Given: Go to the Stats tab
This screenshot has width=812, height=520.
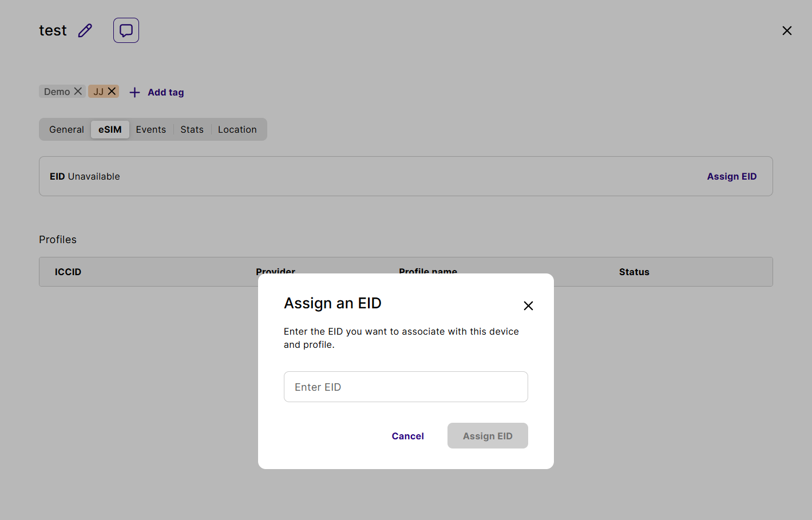Looking at the screenshot, I should pyautogui.click(x=192, y=129).
